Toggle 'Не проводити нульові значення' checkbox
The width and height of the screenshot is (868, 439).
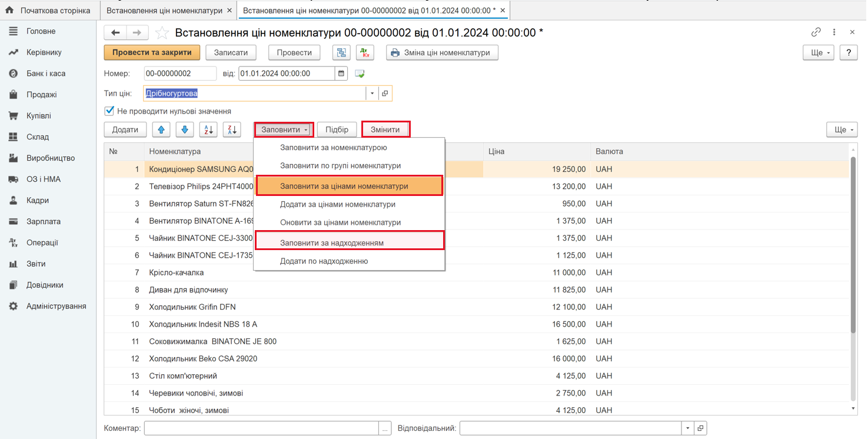point(109,111)
